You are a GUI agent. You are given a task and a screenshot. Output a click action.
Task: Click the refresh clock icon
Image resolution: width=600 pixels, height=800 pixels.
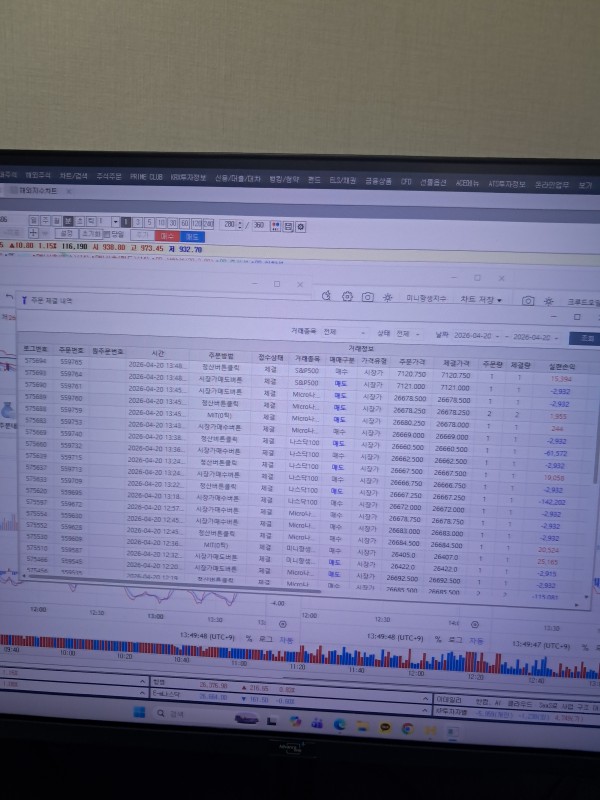tap(327, 295)
